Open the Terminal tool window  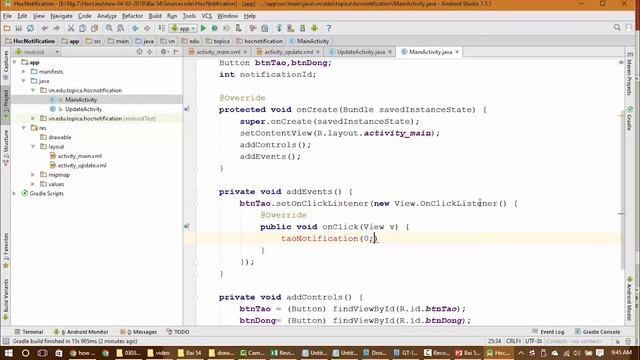tap(29, 332)
